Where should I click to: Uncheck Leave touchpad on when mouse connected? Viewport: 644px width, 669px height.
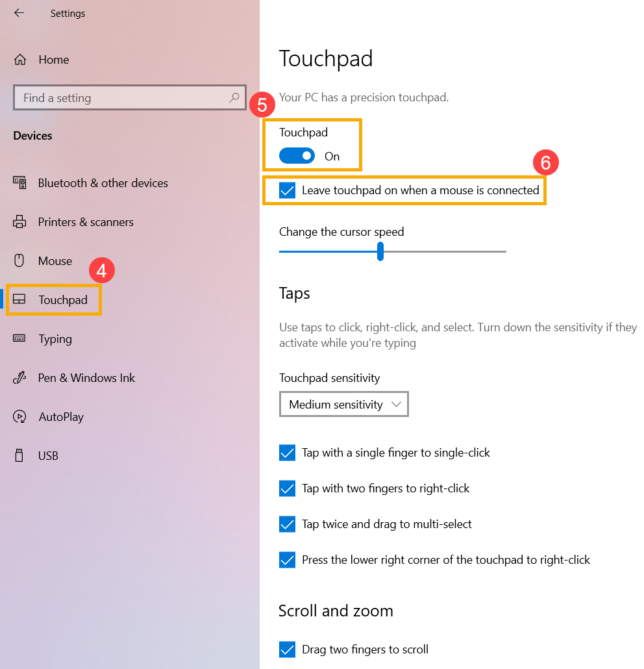287,191
